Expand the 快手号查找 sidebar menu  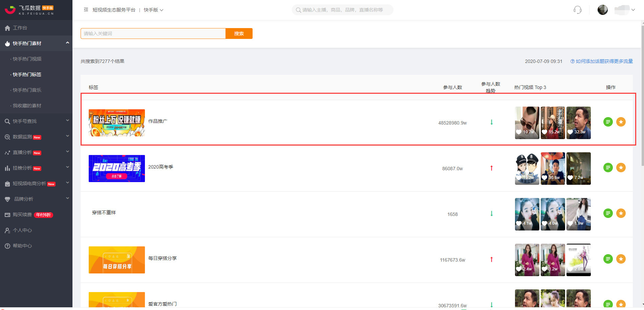tap(36, 121)
